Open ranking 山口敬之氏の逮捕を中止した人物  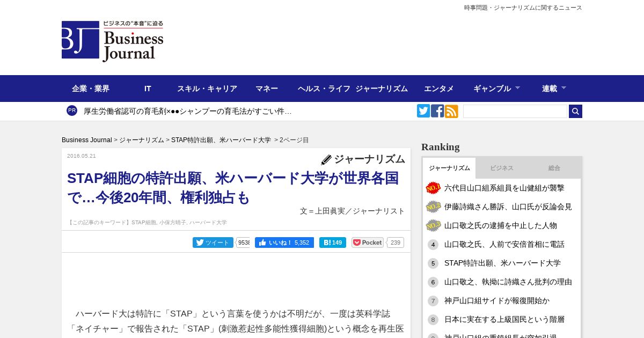tap(501, 225)
